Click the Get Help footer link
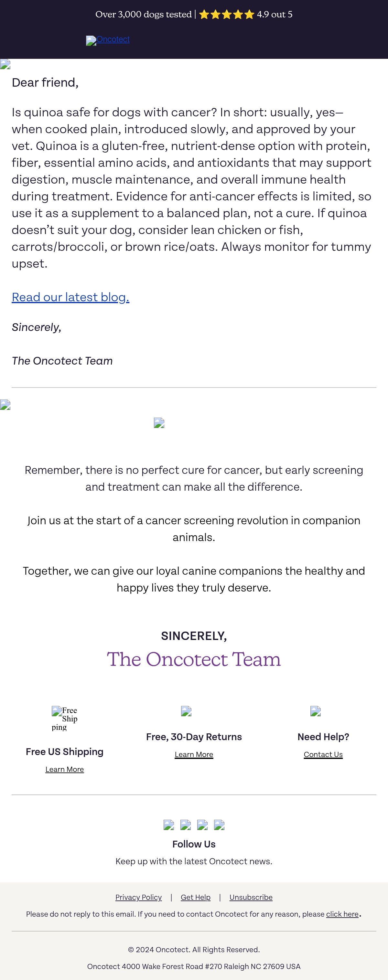Screen dimensions: 388x980 (196, 898)
